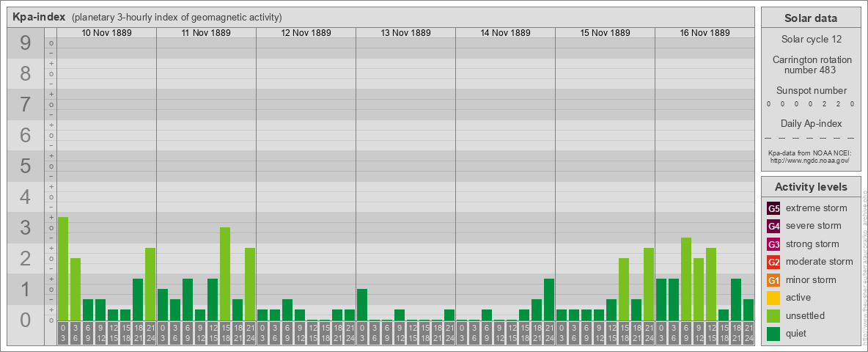Screen dimensions: 868x352
Task: Click the 15 Nov 1889 15-18h bar
Action: [x=623, y=289]
